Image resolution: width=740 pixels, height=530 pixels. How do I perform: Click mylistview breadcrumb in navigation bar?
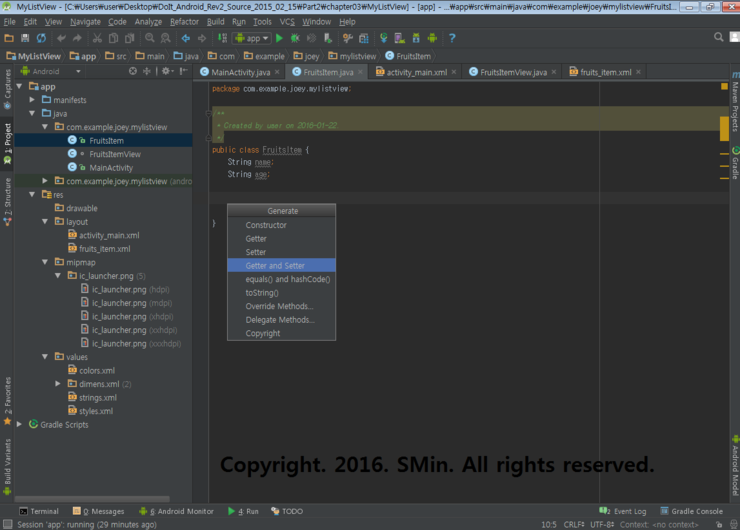(352, 56)
